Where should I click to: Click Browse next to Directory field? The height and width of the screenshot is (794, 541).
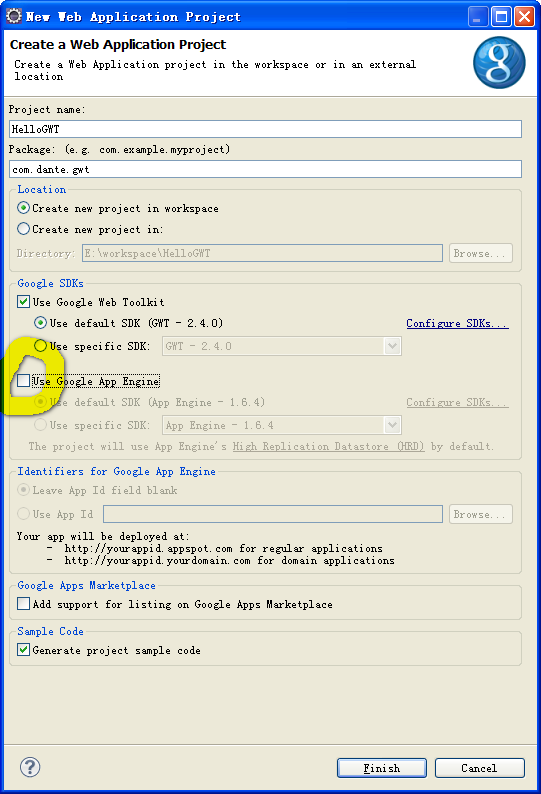480,253
